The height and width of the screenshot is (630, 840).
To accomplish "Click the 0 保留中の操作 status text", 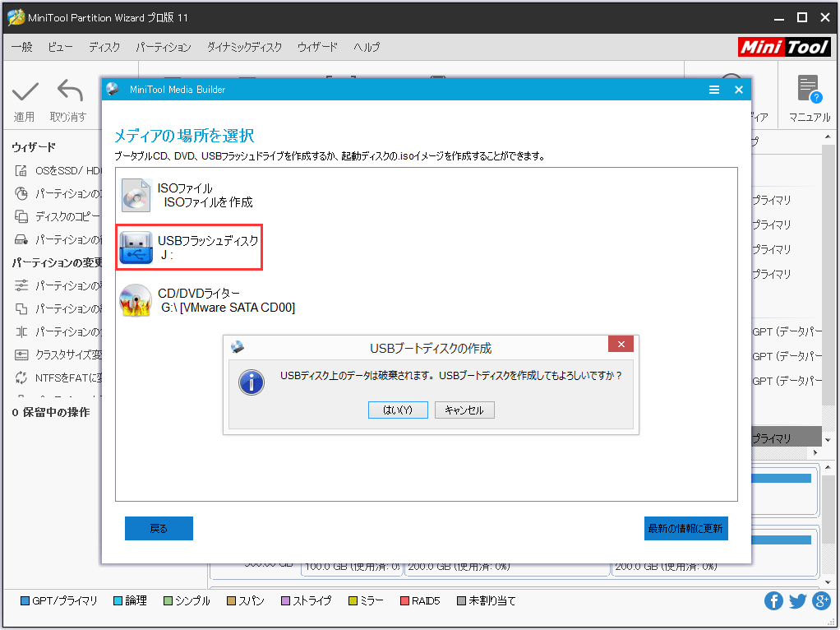I will coord(51,412).
